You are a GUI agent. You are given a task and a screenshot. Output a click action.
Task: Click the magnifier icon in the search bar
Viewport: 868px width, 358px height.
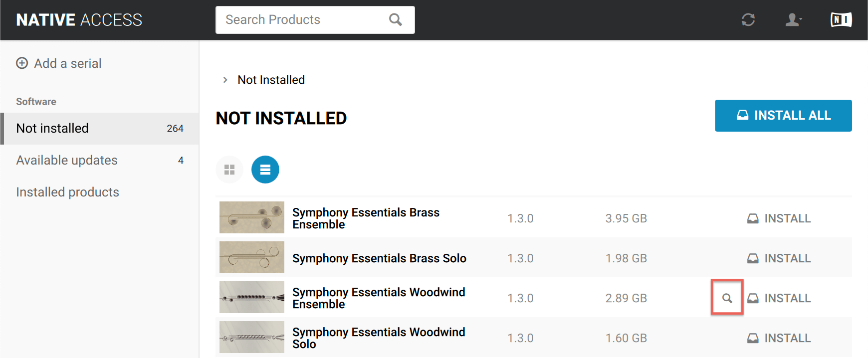click(395, 19)
